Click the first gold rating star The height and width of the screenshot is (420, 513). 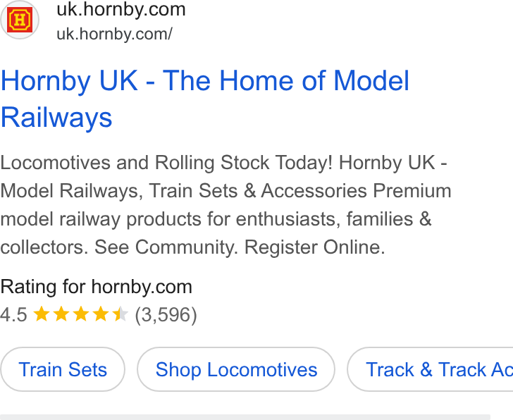coord(42,314)
